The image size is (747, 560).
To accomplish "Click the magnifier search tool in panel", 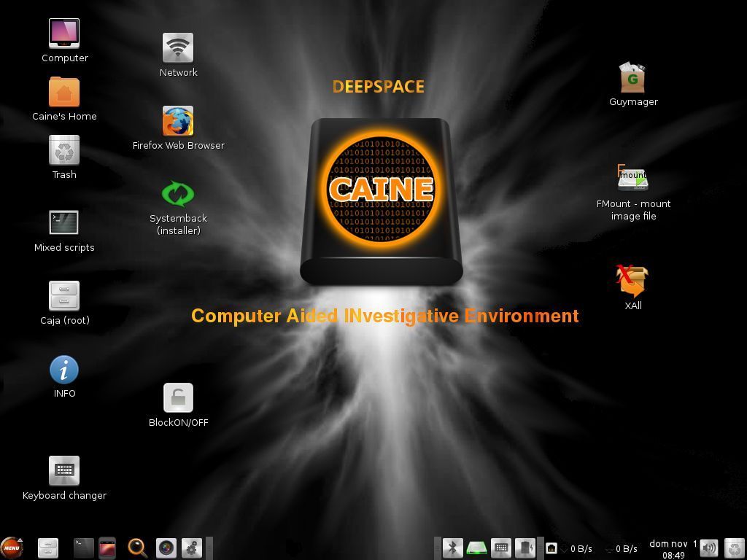I will 136,548.
